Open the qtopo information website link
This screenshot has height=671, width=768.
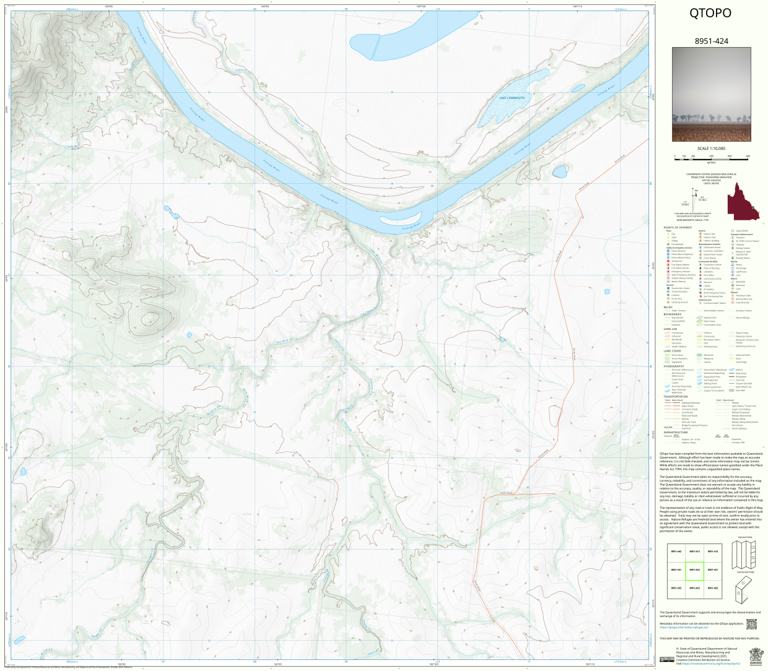tap(684, 627)
